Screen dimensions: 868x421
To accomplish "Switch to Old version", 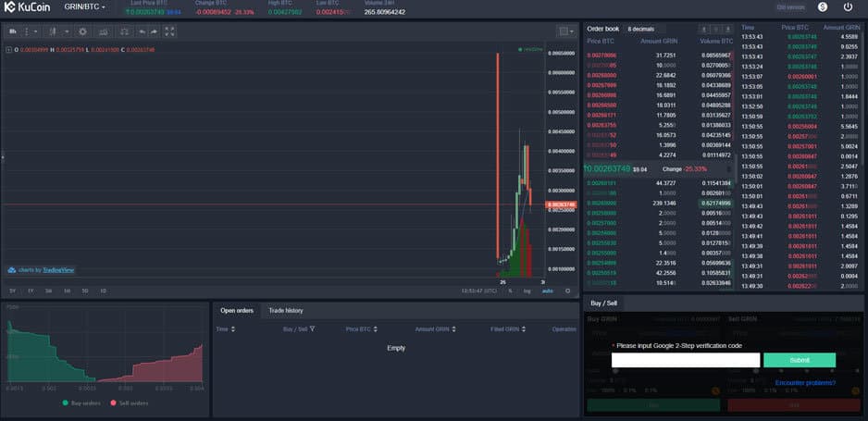I will [x=790, y=7].
